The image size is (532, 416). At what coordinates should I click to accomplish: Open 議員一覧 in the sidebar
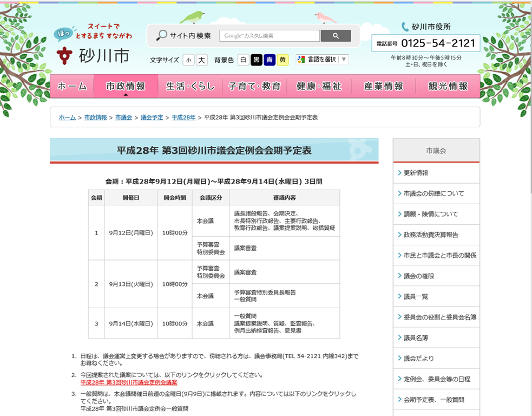415,296
